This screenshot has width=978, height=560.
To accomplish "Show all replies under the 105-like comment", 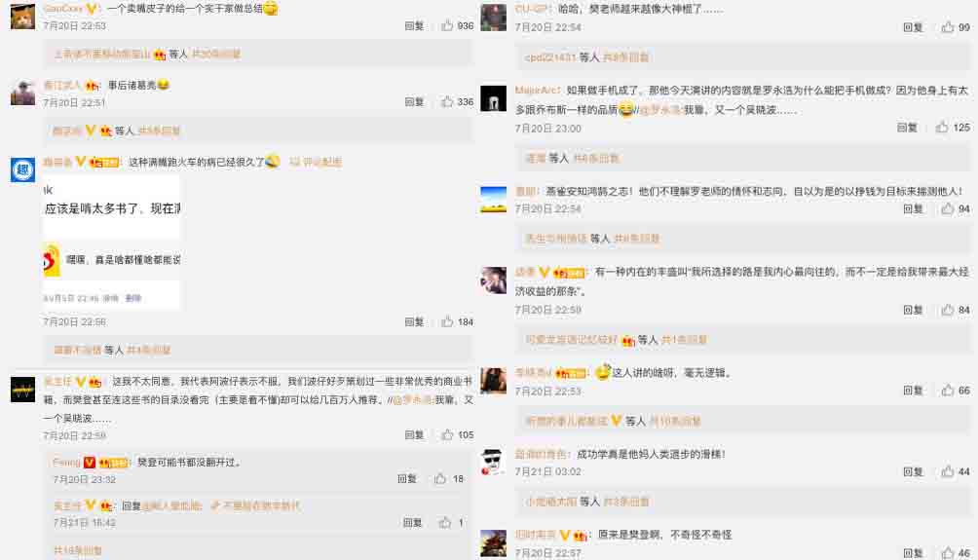I will [78, 550].
